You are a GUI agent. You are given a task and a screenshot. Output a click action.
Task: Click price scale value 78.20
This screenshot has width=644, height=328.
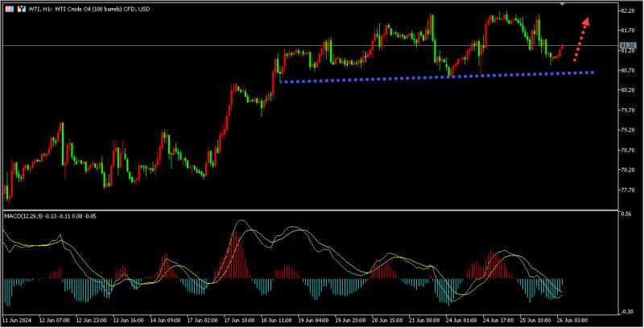pyautogui.click(x=627, y=170)
